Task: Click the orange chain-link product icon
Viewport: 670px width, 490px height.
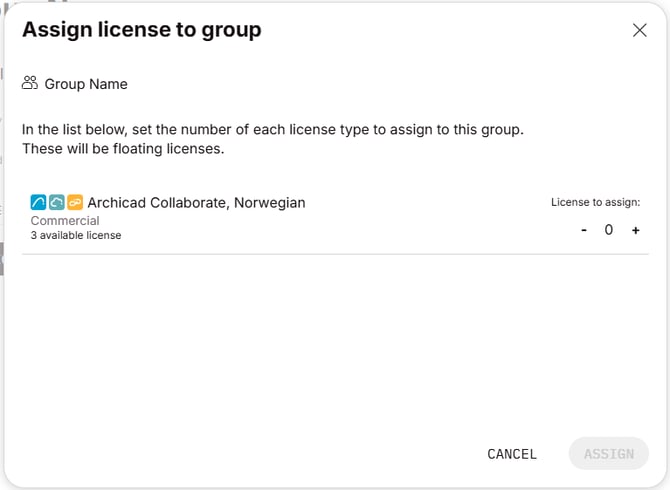Action: [x=75, y=202]
